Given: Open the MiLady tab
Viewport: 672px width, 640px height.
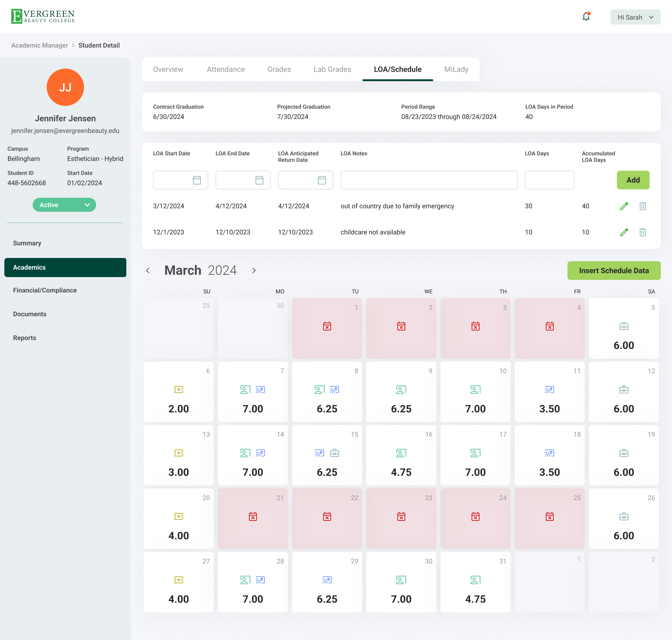Looking at the screenshot, I should click(456, 69).
